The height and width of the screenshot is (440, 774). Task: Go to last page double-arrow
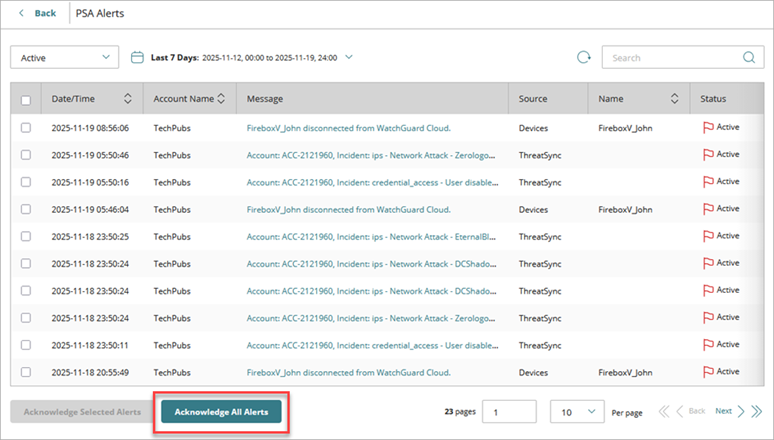click(757, 411)
